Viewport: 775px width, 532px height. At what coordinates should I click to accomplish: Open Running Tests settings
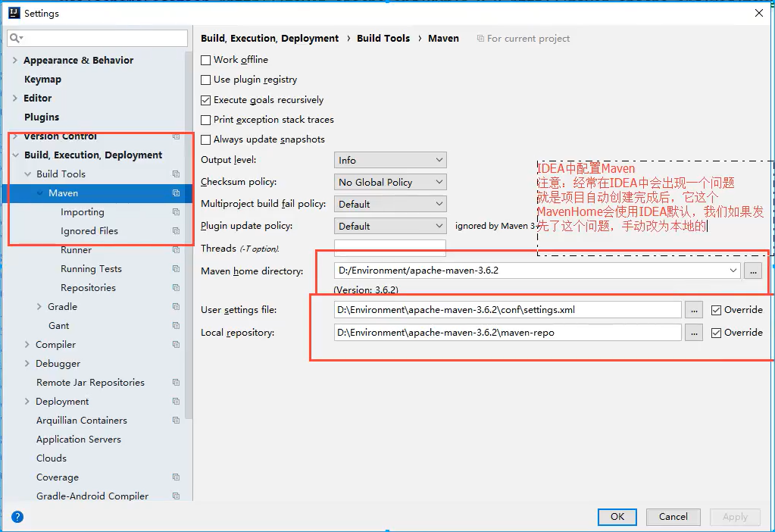pyautogui.click(x=91, y=269)
